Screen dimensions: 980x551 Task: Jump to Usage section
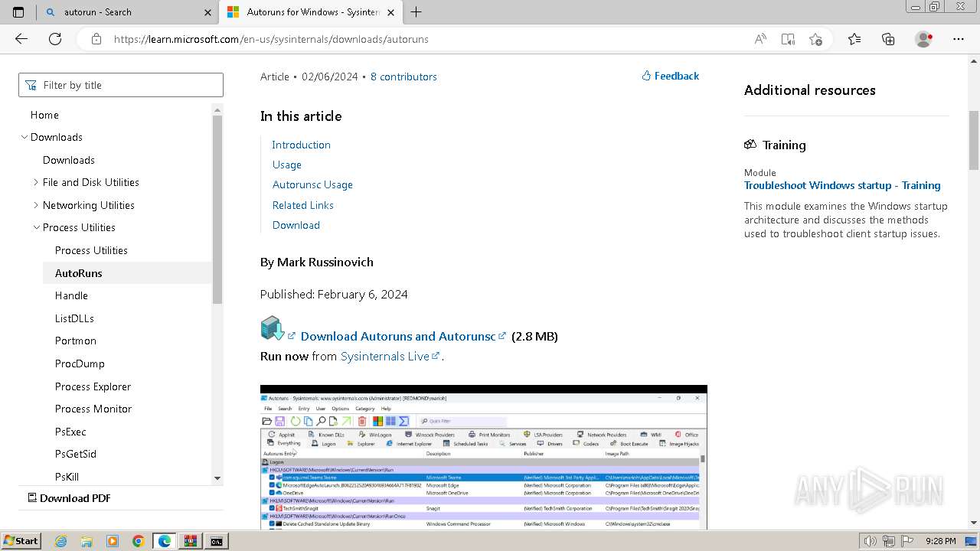click(287, 165)
